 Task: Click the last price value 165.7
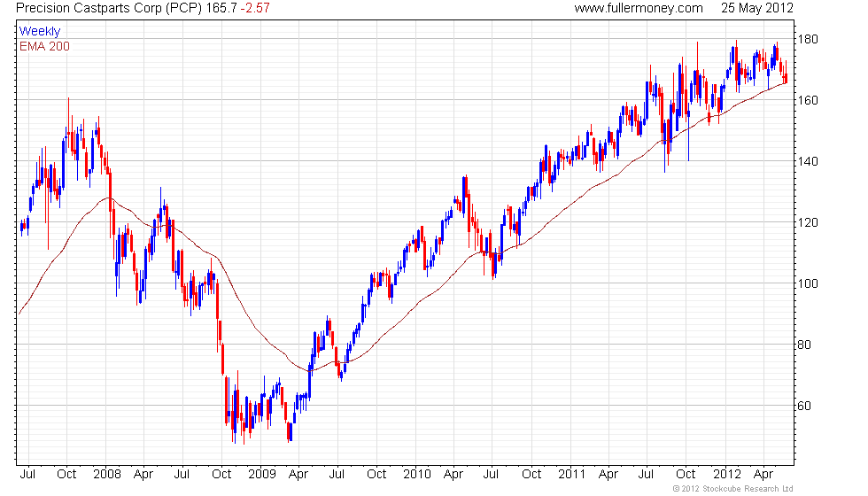(x=221, y=8)
